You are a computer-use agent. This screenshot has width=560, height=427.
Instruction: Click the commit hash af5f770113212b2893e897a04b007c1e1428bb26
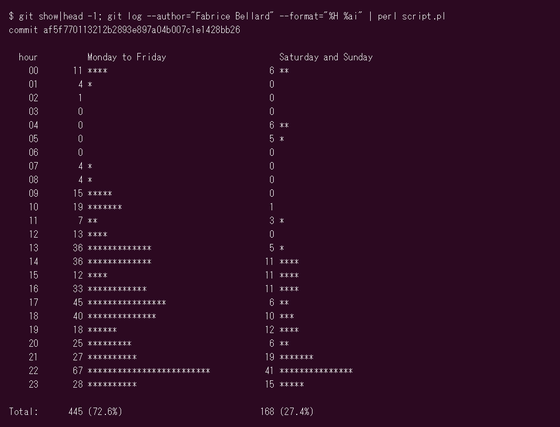point(142,30)
